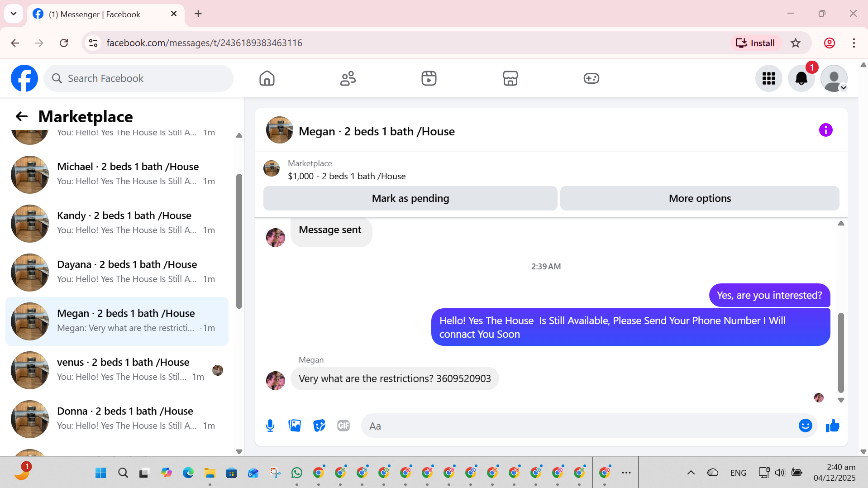Screen dimensions: 868x488
Task: Select Megan's chat in the list
Action: tap(117, 321)
